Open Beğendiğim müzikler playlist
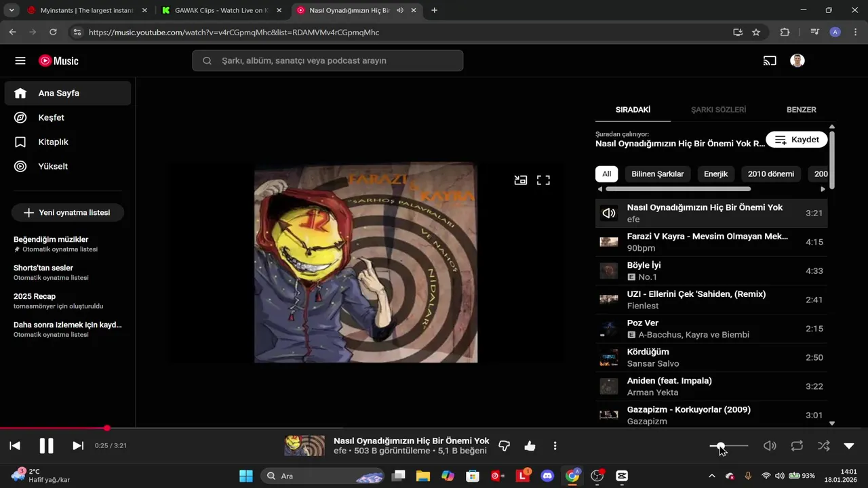This screenshot has width=868, height=488. [x=68, y=244]
